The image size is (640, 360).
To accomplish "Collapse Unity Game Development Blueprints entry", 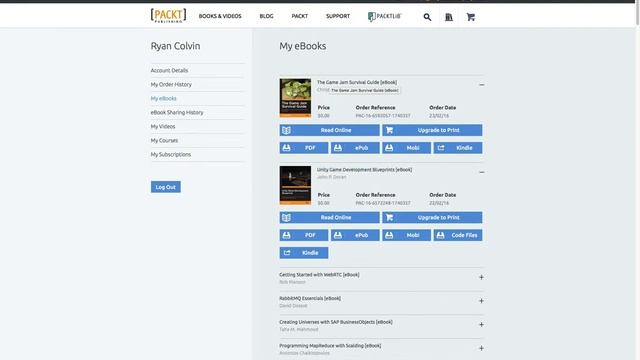I will (482, 172).
